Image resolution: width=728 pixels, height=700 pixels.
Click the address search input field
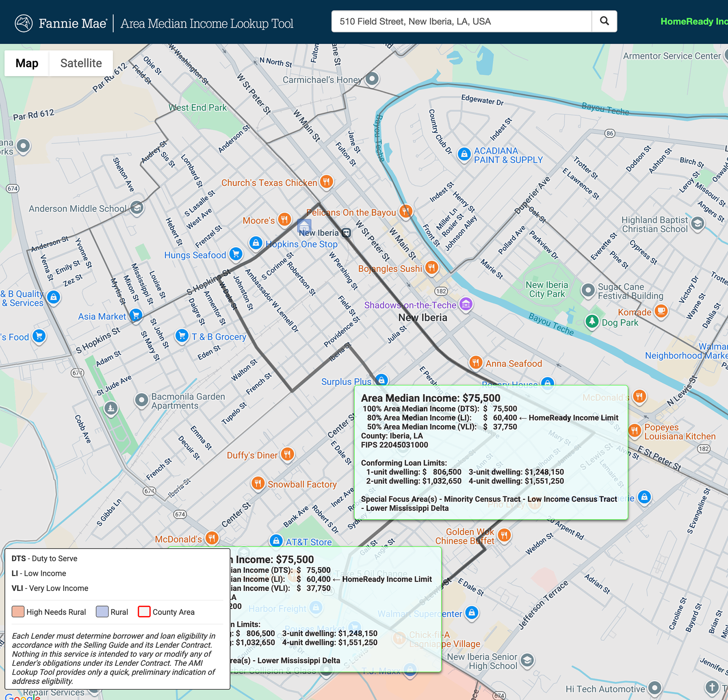(461, 21)
